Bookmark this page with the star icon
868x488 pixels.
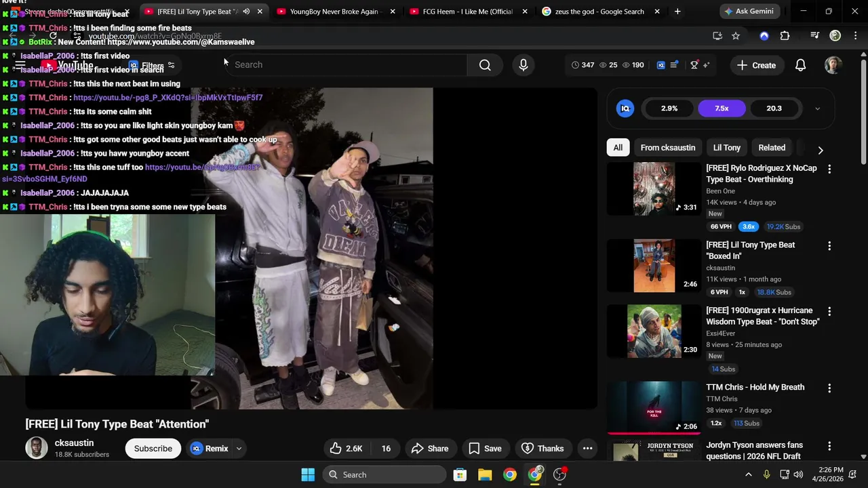coord(736,36)
